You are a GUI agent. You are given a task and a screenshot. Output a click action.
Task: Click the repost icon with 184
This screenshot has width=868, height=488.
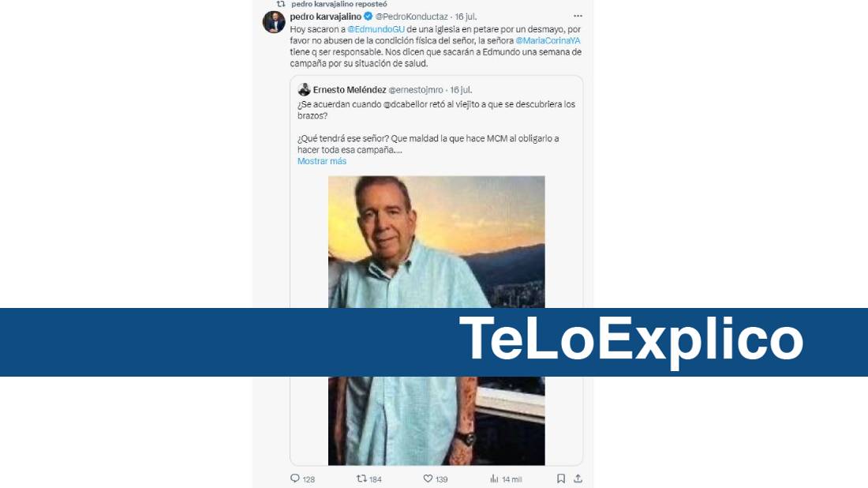click(x=361, y=479)
